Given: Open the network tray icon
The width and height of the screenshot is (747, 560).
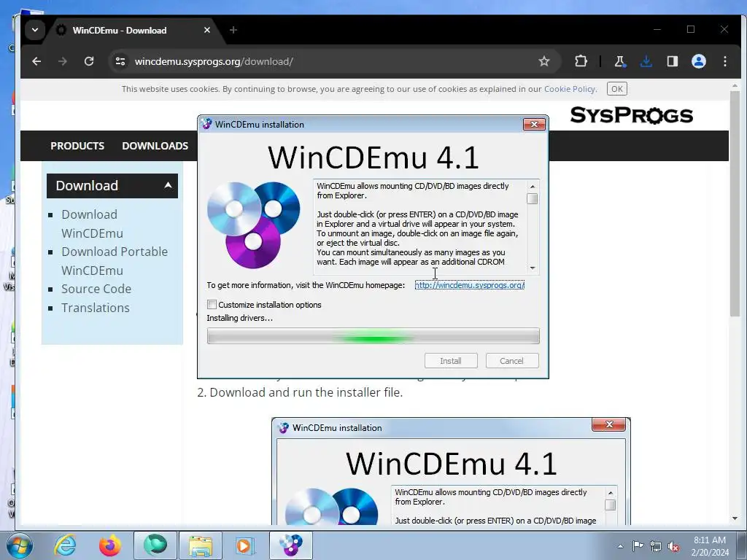Looking at the screenshot, I should click(x=656, y=546).
